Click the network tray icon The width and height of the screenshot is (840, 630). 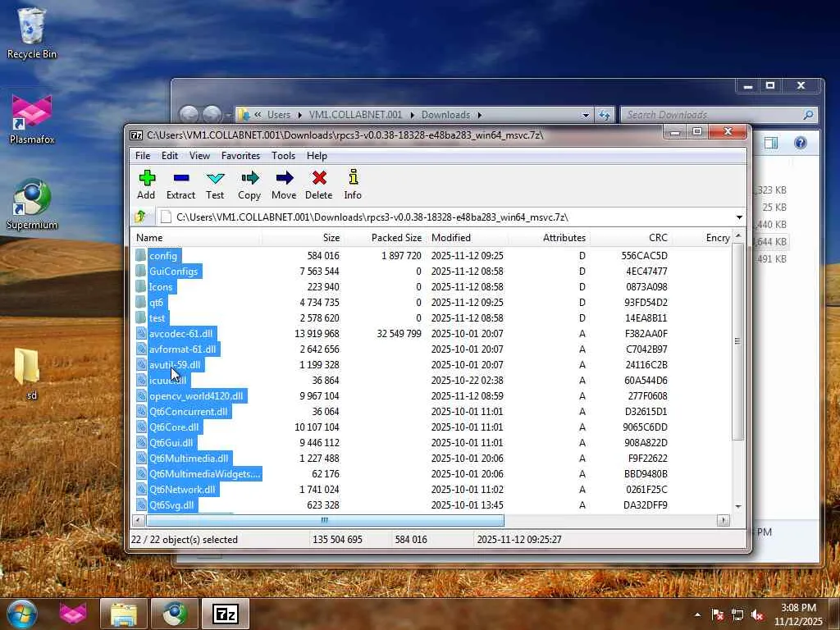[737, 614]
